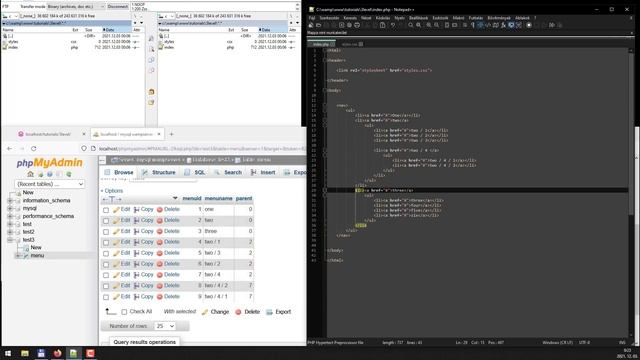Switch to the Insert tab
The height and width of the screenshot is (360, 640).
coord(263,173)
